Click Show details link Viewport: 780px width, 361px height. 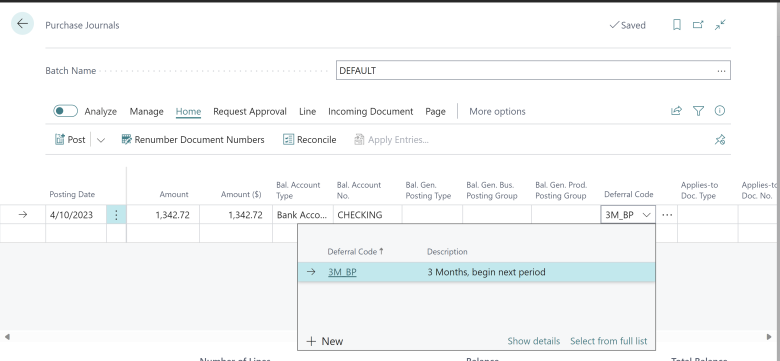click(533, 341)
